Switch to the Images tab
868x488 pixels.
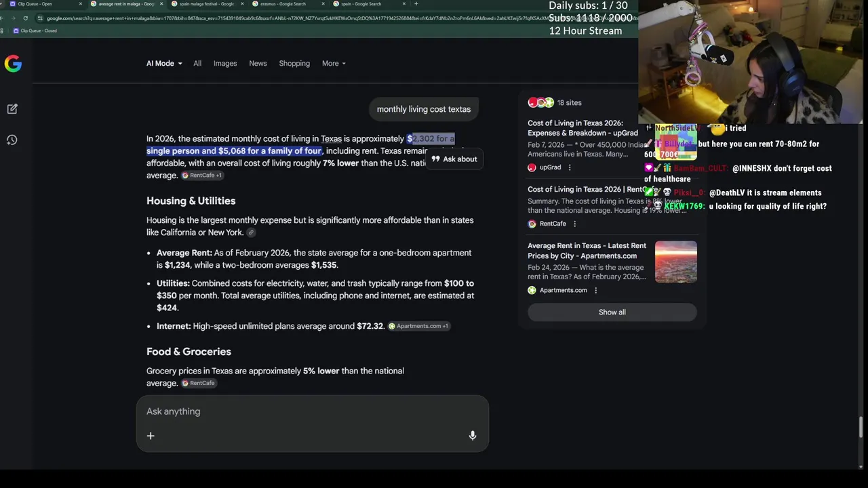(x=225, y=64)
